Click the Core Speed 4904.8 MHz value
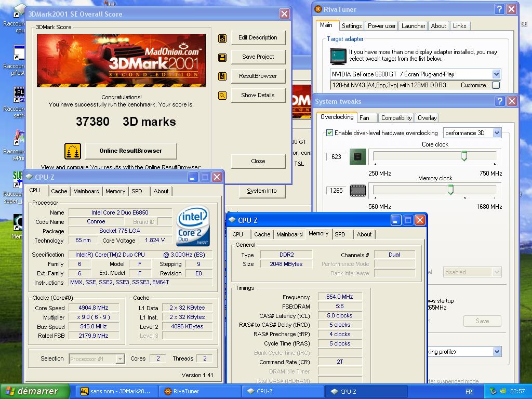The image size is (532, 399). point(94,308)
